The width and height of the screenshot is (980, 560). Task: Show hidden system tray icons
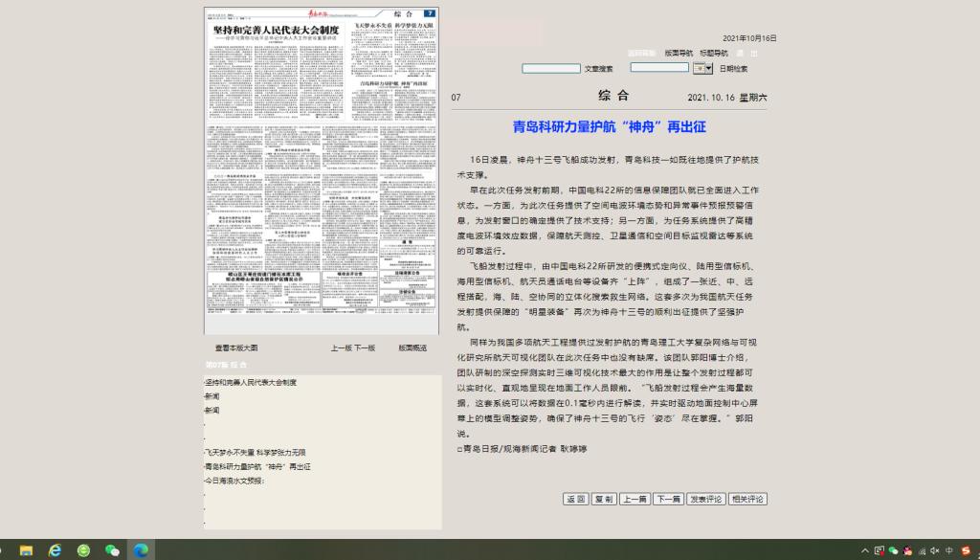coord(865,550)
